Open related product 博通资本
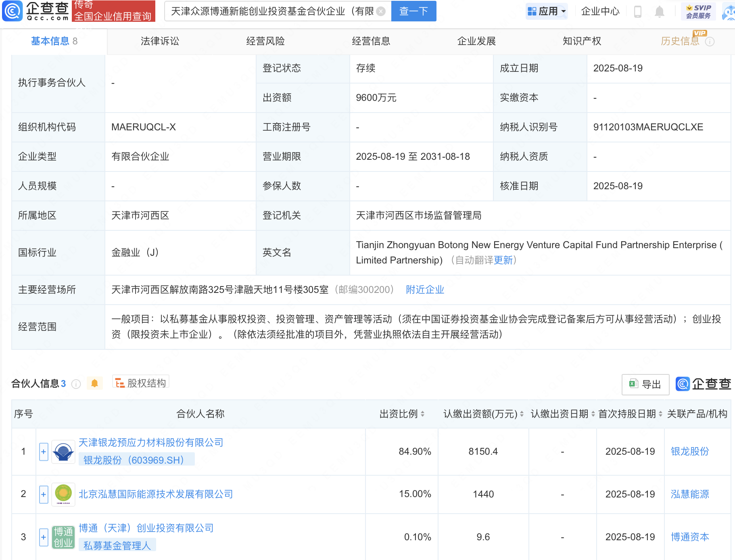This screenshot has width=735, height=560. pyautogui.click(x=690, y=537)
